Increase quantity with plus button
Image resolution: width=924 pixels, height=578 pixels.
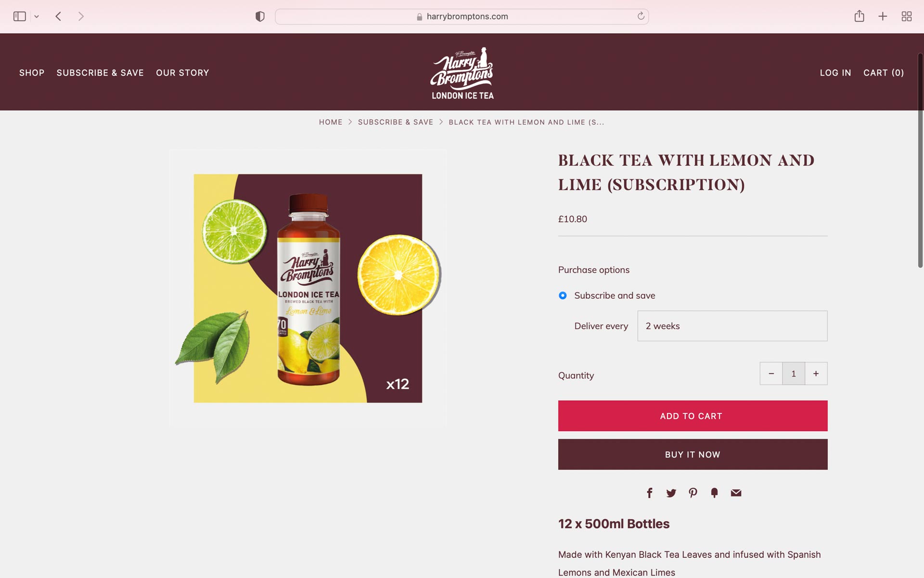click(816, 373)
